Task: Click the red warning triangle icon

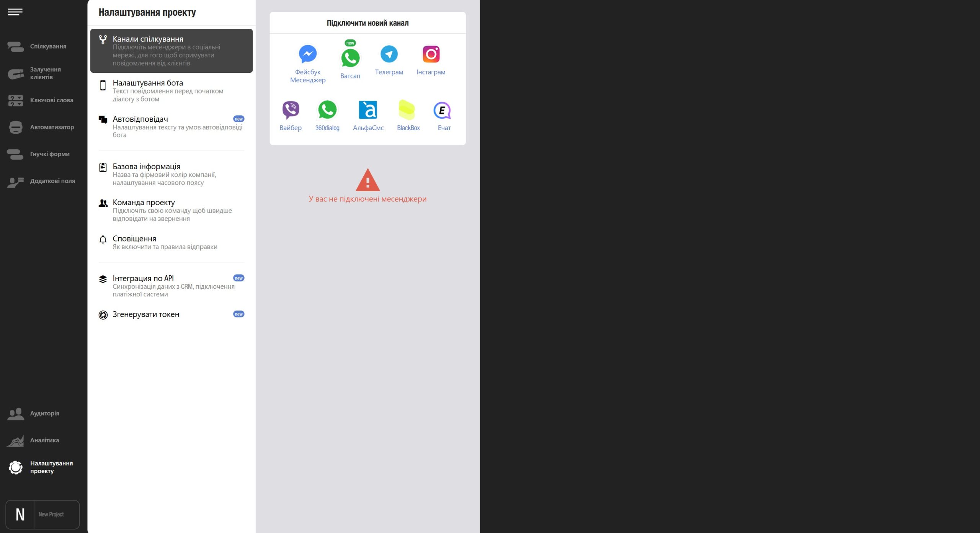Action: pos(367,180)
